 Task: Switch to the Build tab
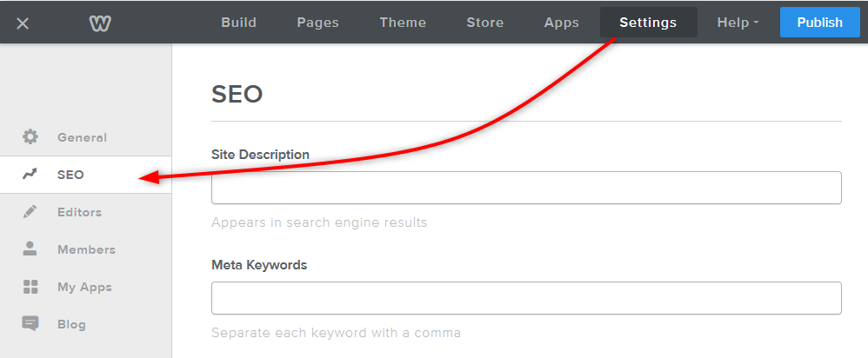238,23
